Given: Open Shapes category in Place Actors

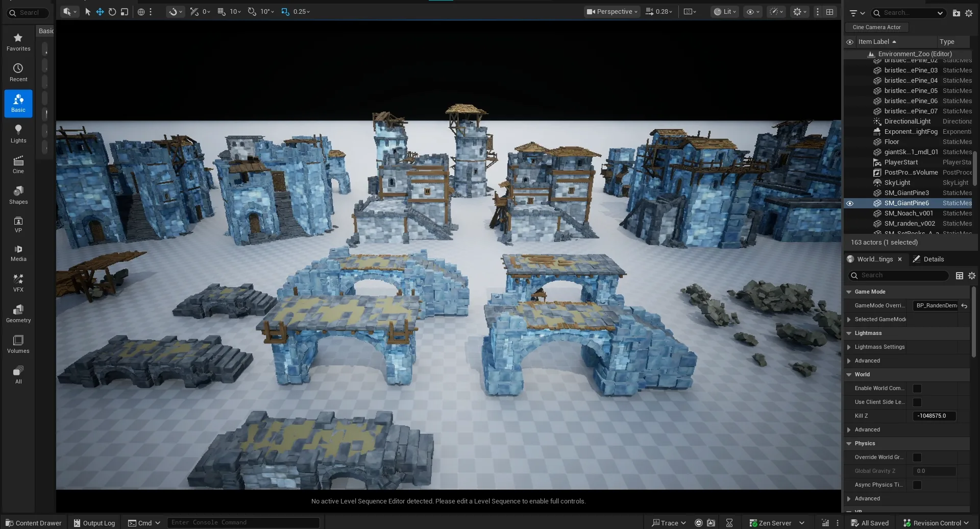Looking at the screenshot, I should click(x=18, y=196).
